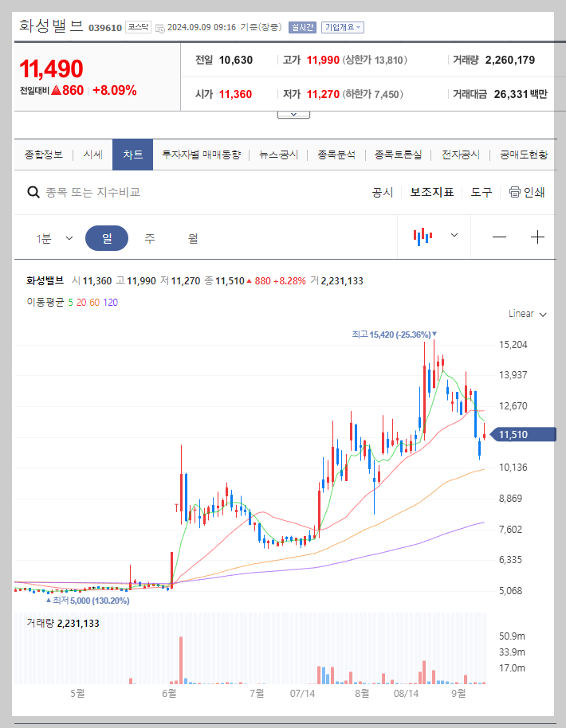
Task: Open the Linear scale dropdown
Action: [x=525, y=314]
